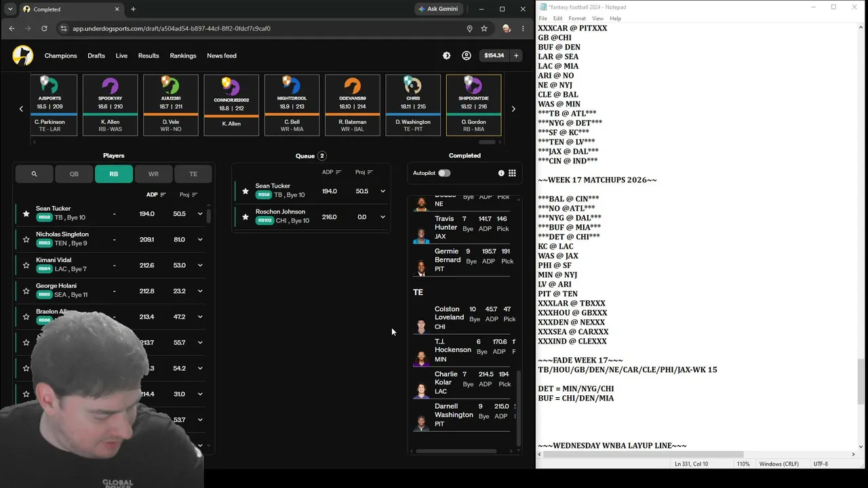
Task: Click the Underdog logo
Action: click(22, 56)
